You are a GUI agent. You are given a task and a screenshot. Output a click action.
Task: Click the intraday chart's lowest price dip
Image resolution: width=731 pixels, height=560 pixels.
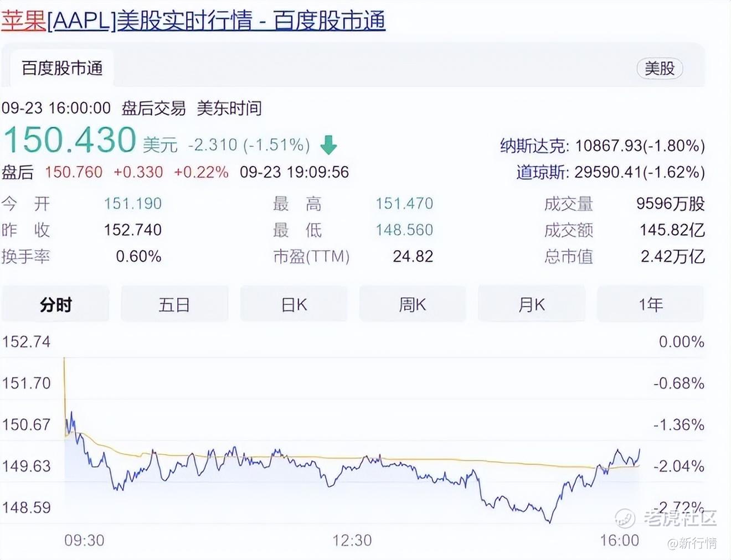coord(549,521)
